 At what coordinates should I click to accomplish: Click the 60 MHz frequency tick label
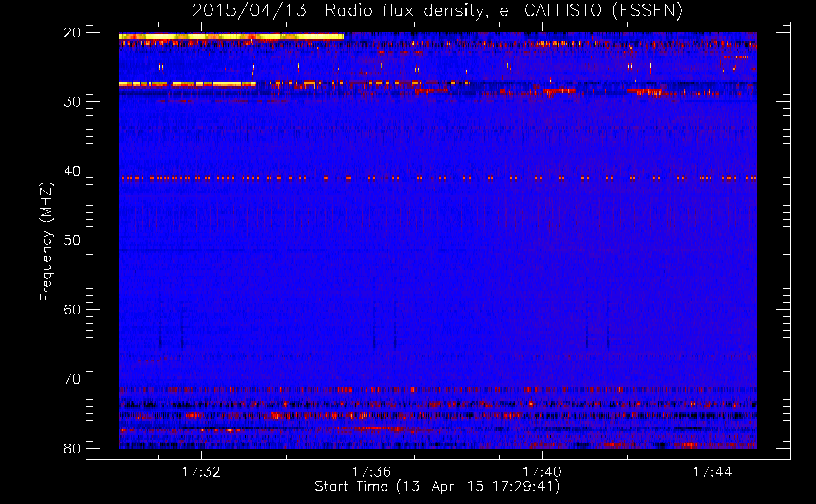pos(72,310)
